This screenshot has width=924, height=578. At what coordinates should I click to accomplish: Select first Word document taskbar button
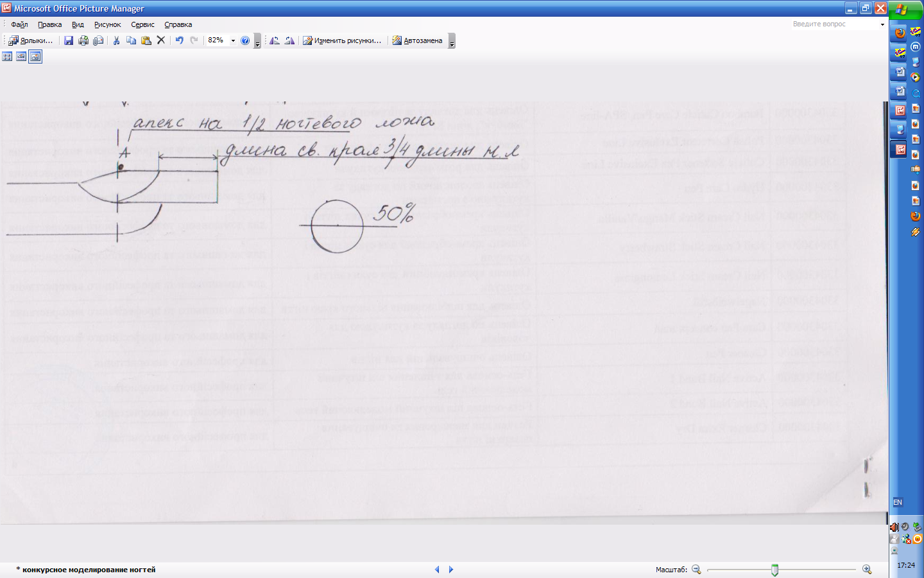pos(900,72)
